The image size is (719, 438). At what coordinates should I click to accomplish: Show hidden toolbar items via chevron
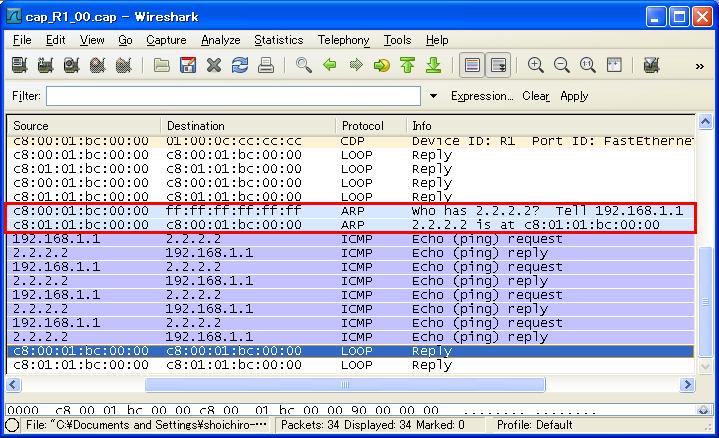point(700,66)
